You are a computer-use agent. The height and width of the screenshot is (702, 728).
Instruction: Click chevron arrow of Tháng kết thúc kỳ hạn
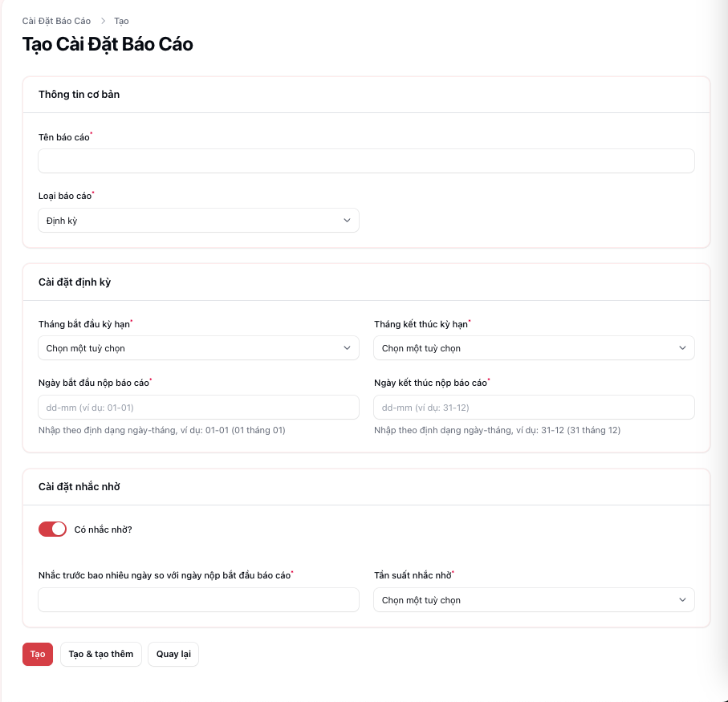click(682, 348)
